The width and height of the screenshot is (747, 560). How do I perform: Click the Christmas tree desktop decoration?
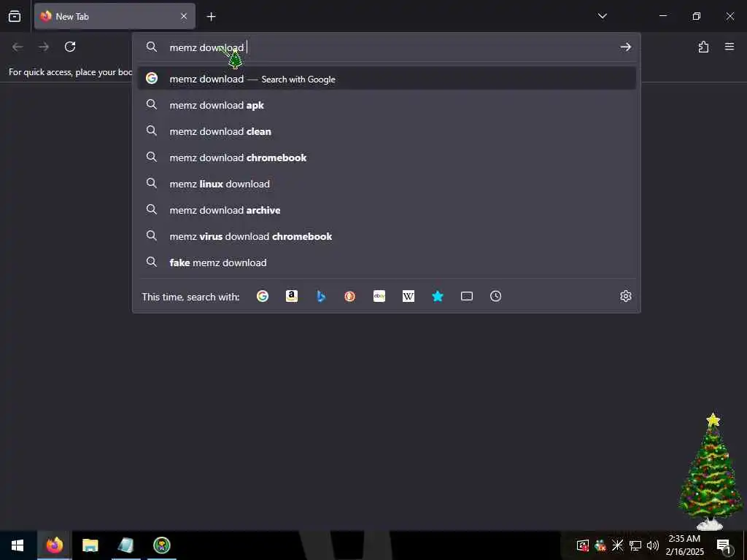711,472
